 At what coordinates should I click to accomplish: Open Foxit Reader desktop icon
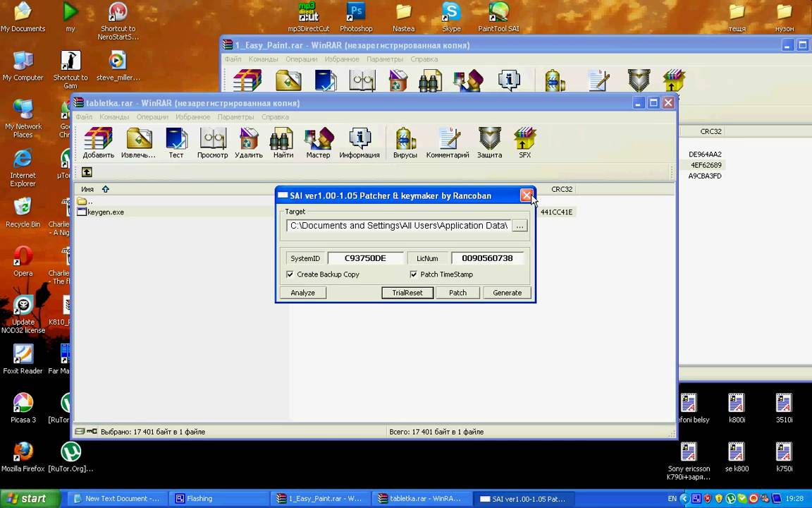(23, 359)
